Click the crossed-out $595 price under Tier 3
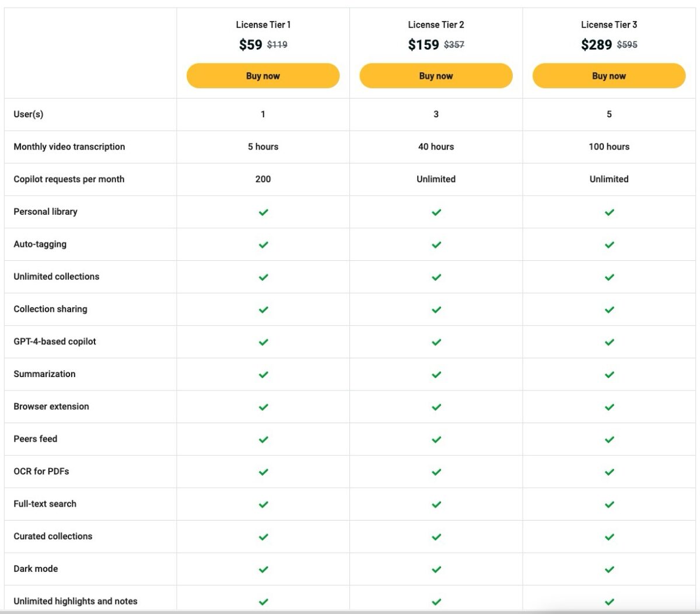The height and width of the screenshot is (614, 700). (627, 44)
